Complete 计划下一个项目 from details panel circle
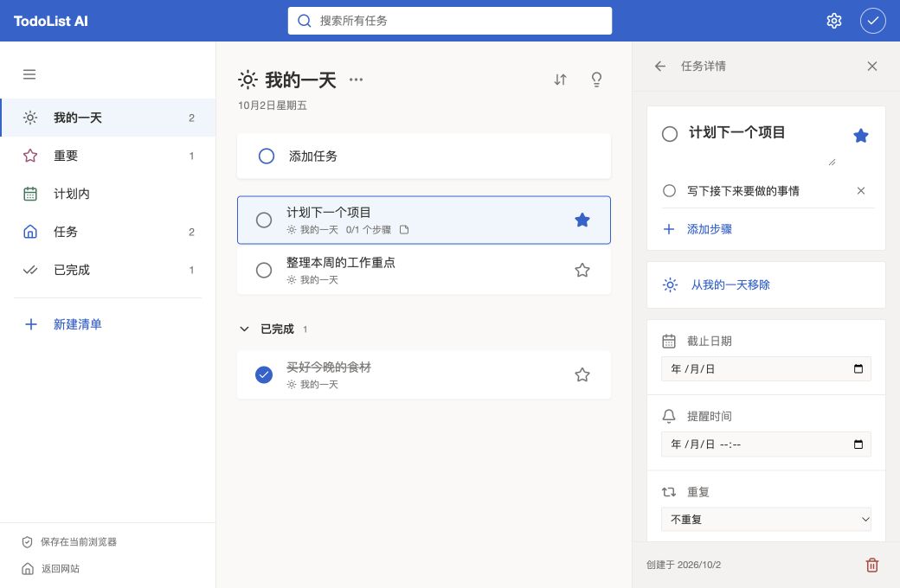The image size is (900, 588). 669,134
